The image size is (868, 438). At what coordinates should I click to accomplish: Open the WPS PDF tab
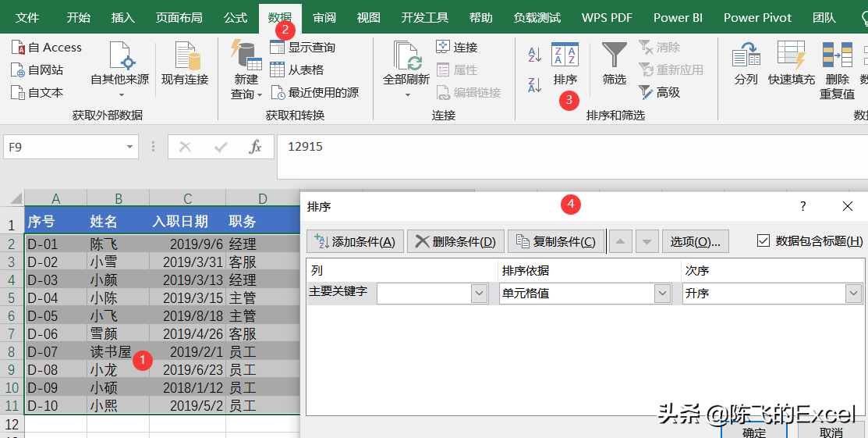click(x=608, y=18)
